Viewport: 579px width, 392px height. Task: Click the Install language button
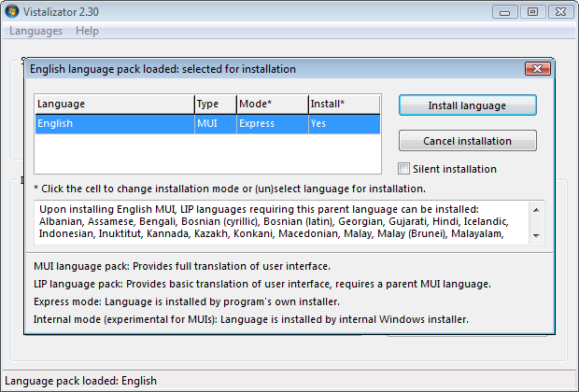(x=468, y=105)
